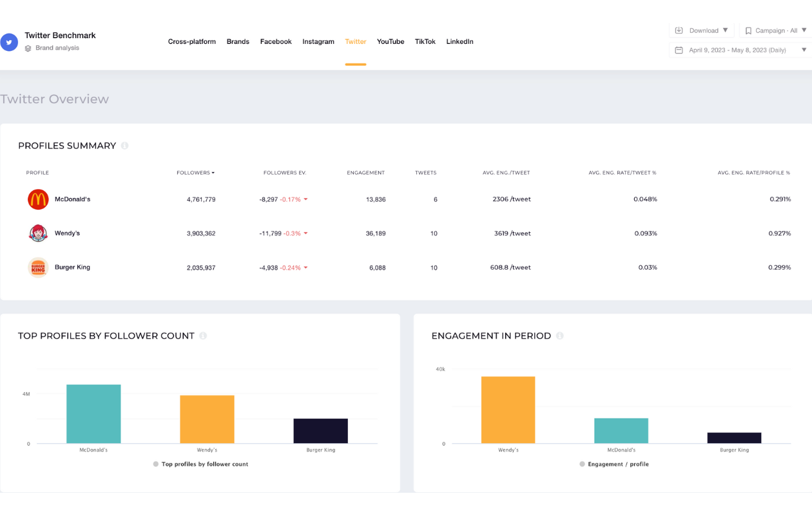Click the Tweets column header
This screenshot has height=516, width=812.
point(426,173)
